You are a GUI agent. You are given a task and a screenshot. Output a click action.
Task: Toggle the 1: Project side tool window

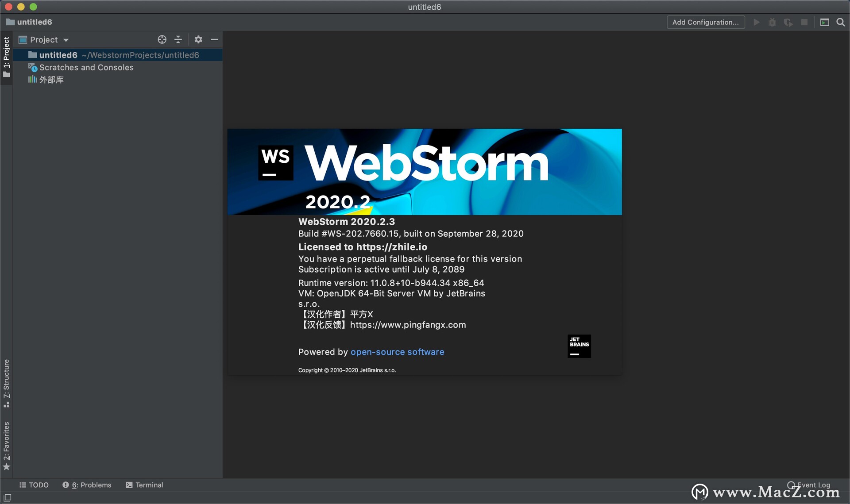click(x=6, y=57)
